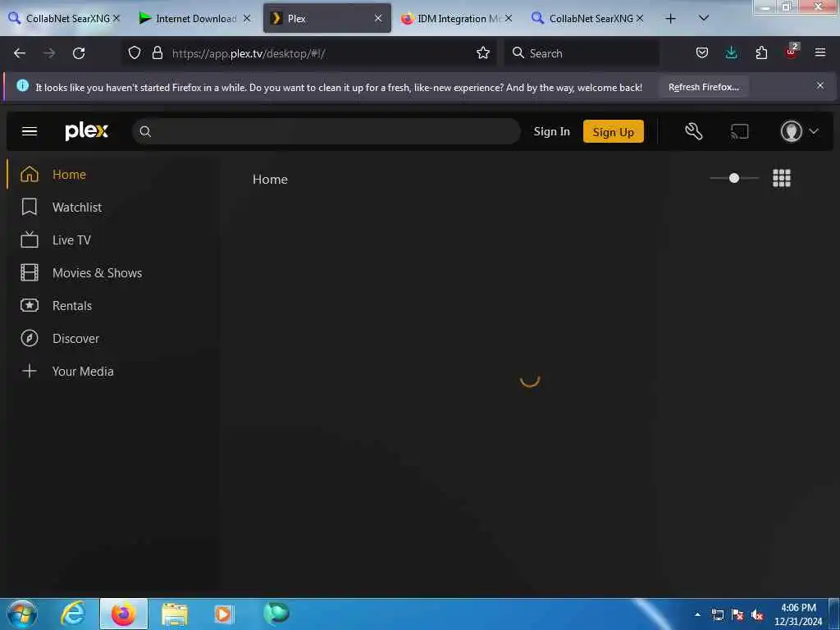Image resolution: width=840 pixels, height=630 pixels.
Task: Click the Firefox Search box
Action: click(x=582, y=53)
